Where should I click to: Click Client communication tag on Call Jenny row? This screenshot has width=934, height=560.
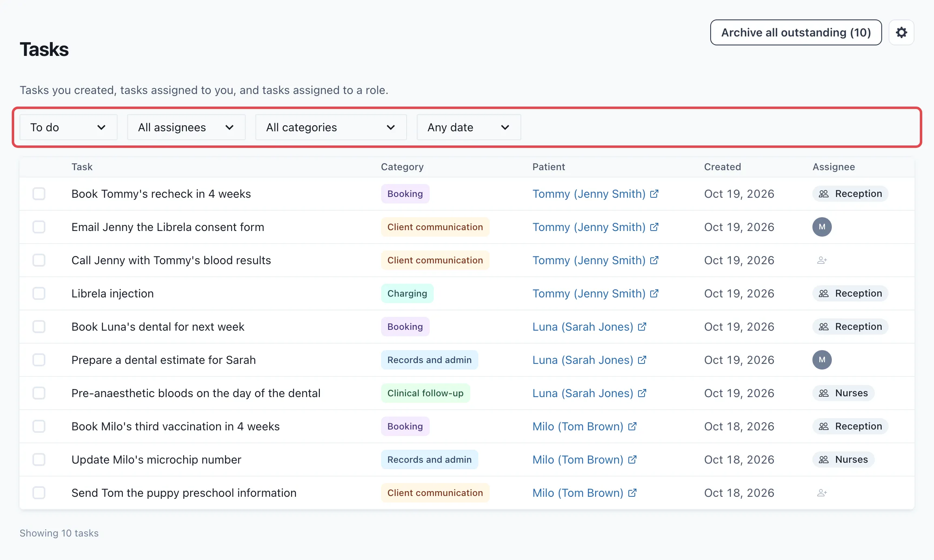[x=435, y=260]
